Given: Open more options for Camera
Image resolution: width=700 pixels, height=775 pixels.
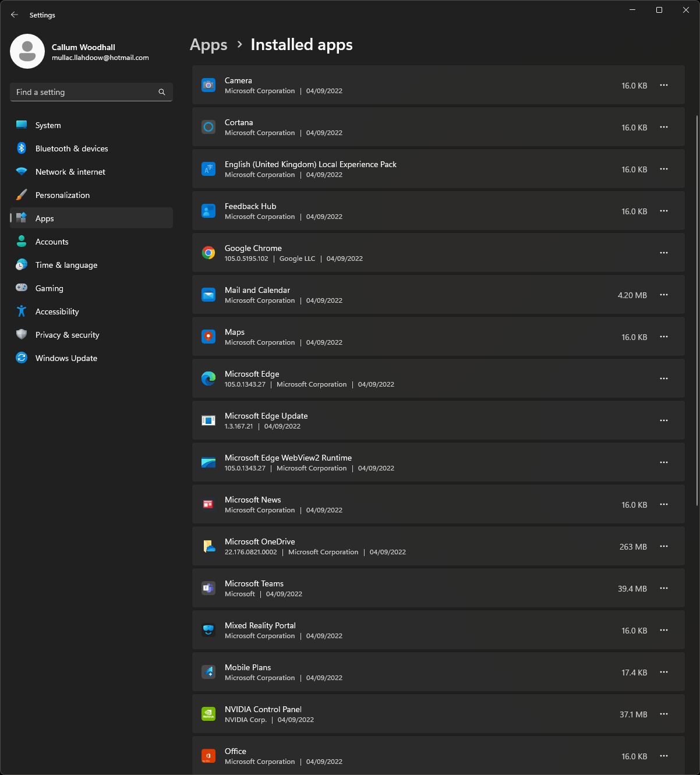Looking at the screenshot, I should [664, 85].
